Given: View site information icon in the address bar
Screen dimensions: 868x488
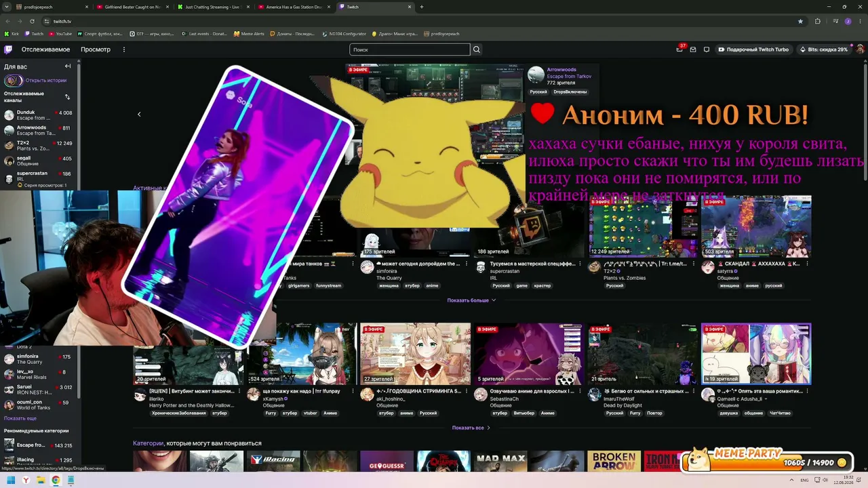Looking at the screenshot, I should (47, 21).
